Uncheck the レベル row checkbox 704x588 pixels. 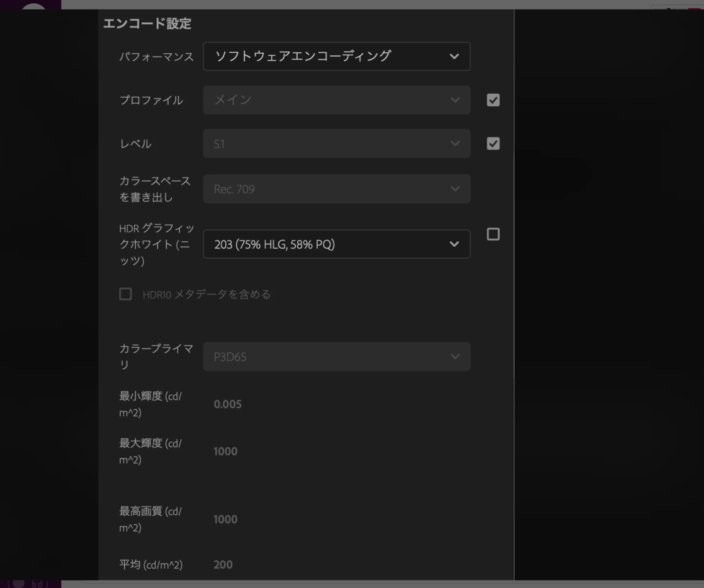(x=493, y=144)
